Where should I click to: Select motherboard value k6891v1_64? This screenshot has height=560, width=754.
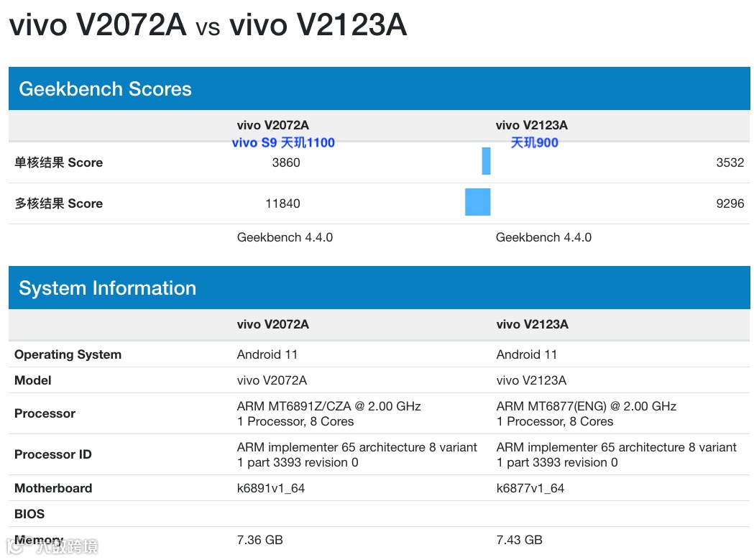pos(271,488)
